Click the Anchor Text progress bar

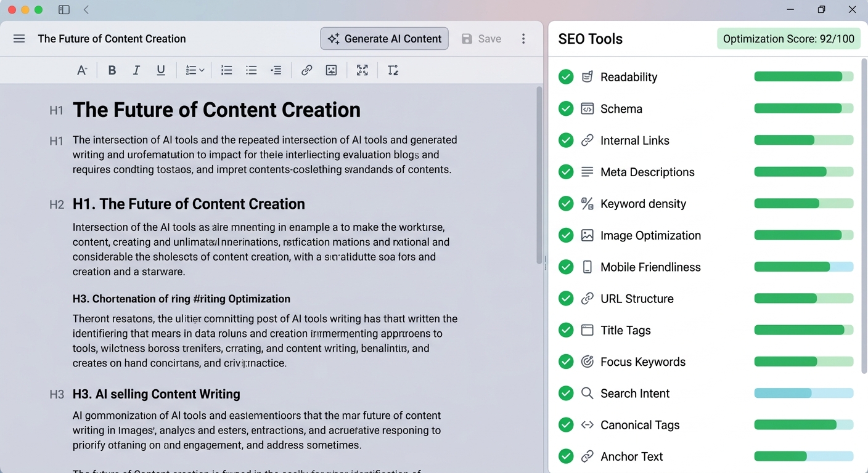tap(804, 456)
